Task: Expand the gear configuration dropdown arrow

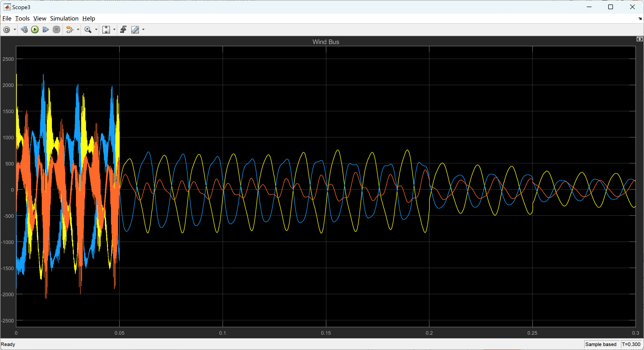Action: coord(15,29)
